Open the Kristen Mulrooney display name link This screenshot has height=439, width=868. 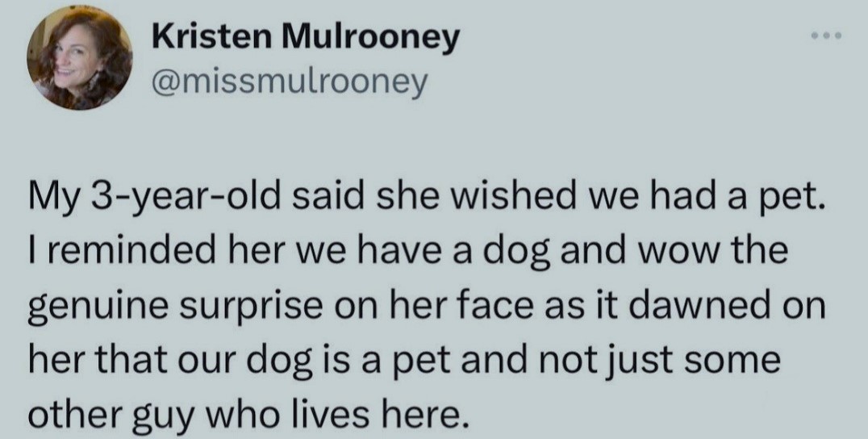[306, 36]
